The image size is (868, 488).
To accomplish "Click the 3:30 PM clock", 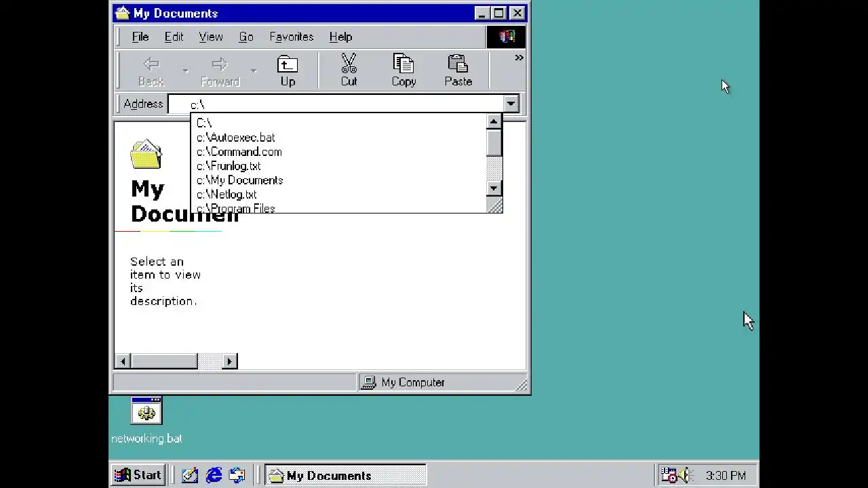I will point(726,476).
